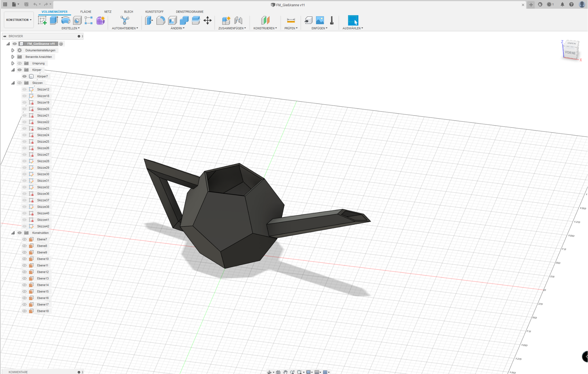
Task: Select the Extrude tool
Action: click(x=54, y=21)
